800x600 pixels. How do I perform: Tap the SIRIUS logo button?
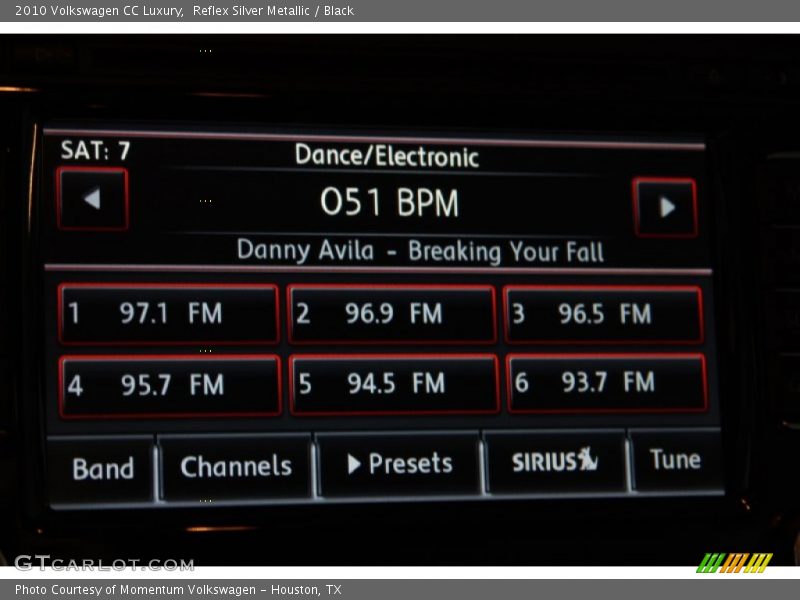[x=555, y=461]
